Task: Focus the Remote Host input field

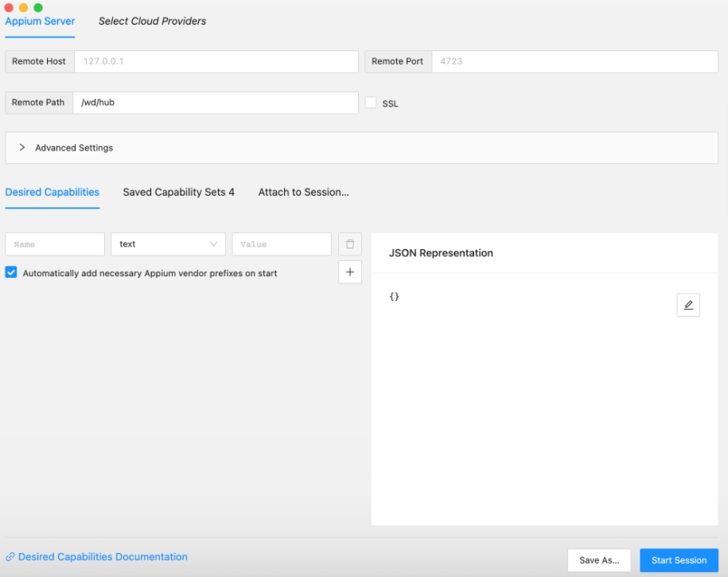Action: pyautogui.click(x=216, y=61)
